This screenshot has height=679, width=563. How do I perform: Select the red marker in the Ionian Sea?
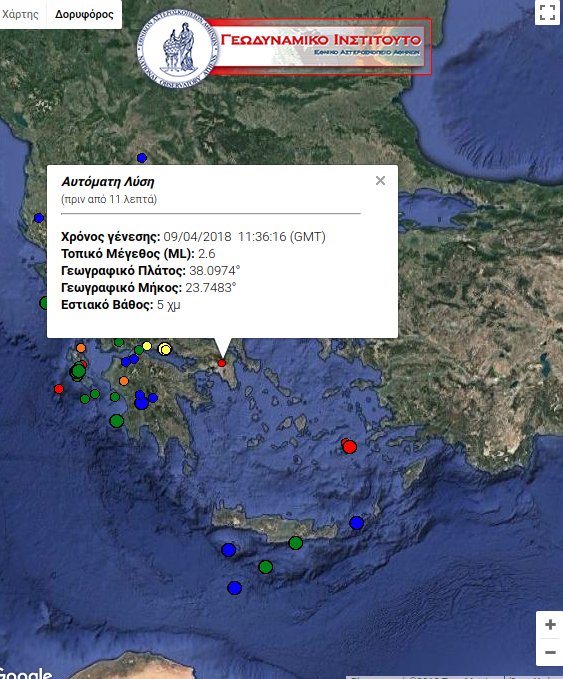[59, 389]
